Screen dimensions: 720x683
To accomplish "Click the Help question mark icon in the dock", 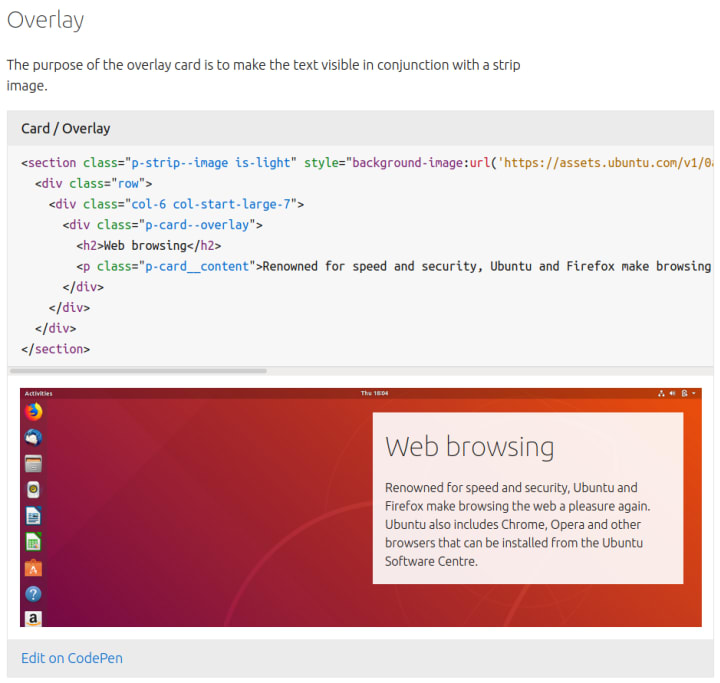I will point(33,594).
